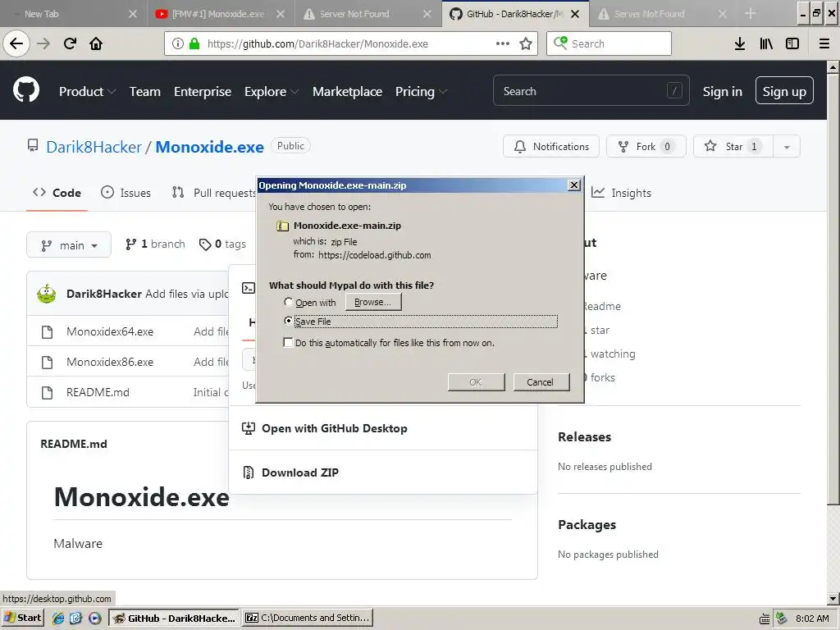Click the zip folder icon in the dialog

(x=282, y=226)
